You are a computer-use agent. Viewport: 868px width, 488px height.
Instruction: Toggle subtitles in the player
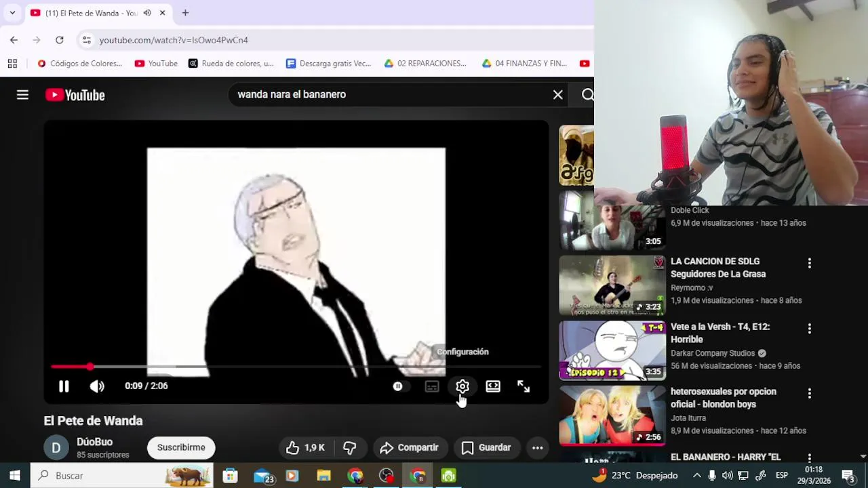(x=432, y=386)
